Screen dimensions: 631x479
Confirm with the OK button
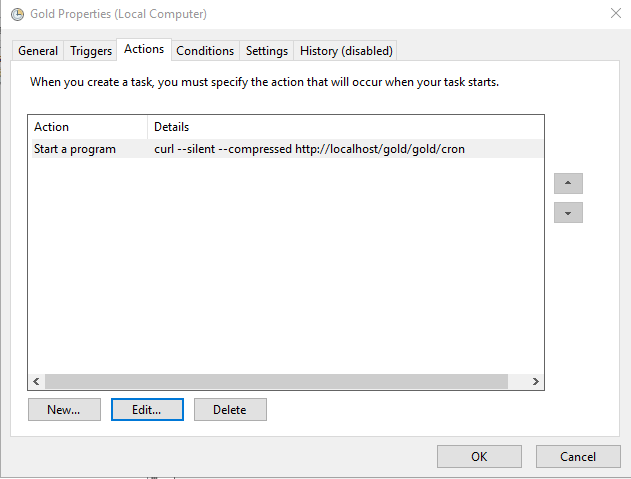(x=479, y=456)
